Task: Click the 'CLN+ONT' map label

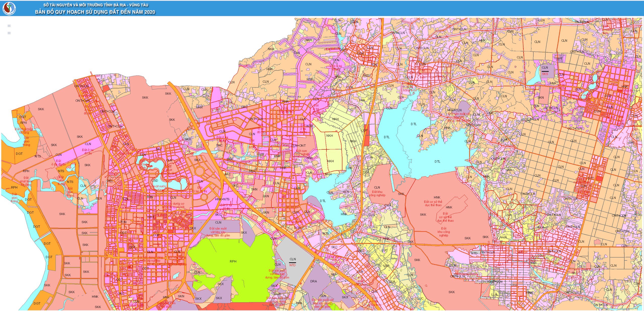Action: point(299,146)
